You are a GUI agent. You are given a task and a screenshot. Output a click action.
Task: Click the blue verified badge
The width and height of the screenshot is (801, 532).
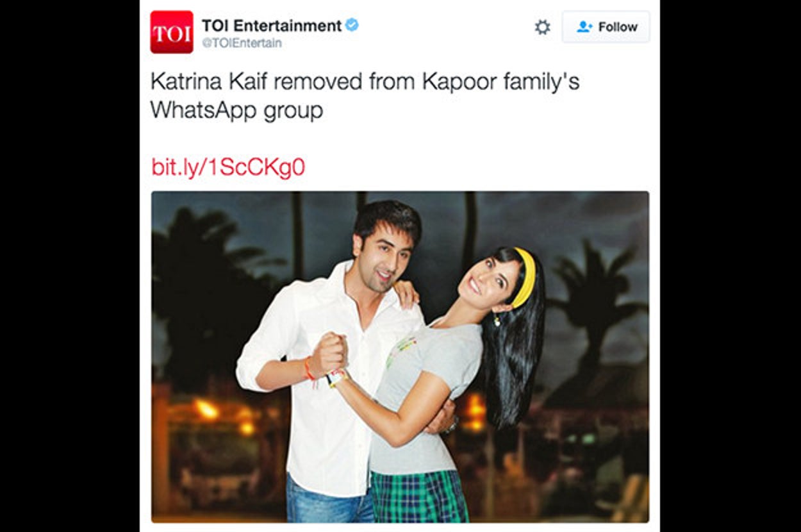pyautogui.click(x=352, y=25)
